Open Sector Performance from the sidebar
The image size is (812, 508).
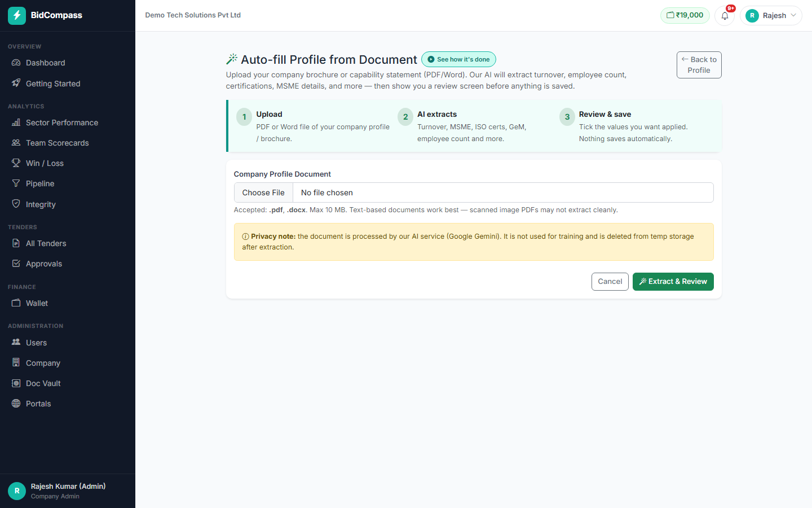[68, 122]
